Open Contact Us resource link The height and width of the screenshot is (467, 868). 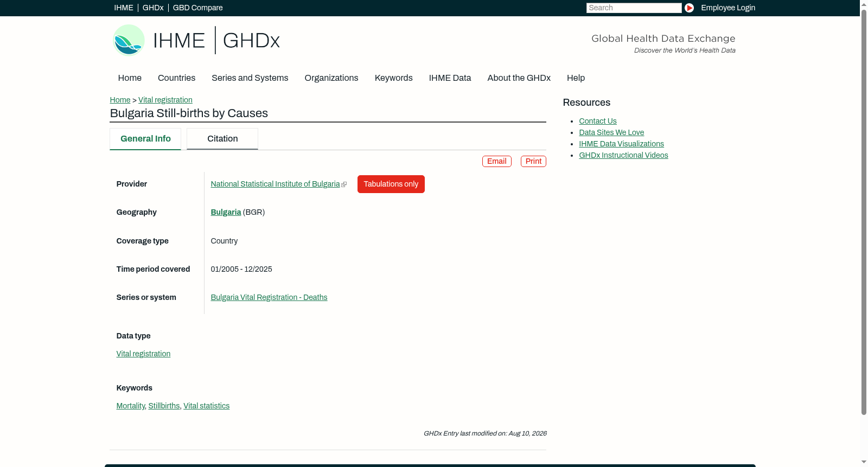(x=598, y=121)
